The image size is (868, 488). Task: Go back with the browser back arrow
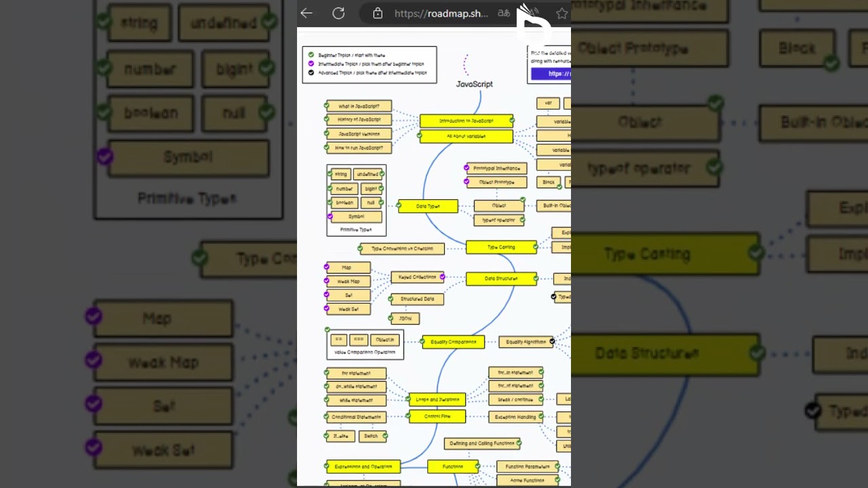click(x=307, y=13)
